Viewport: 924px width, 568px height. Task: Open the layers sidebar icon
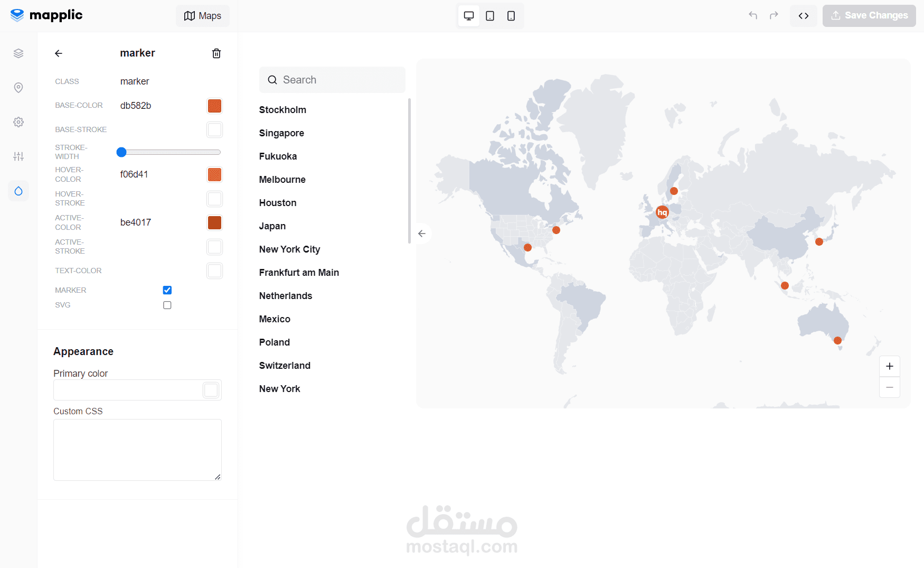(18, 53)
